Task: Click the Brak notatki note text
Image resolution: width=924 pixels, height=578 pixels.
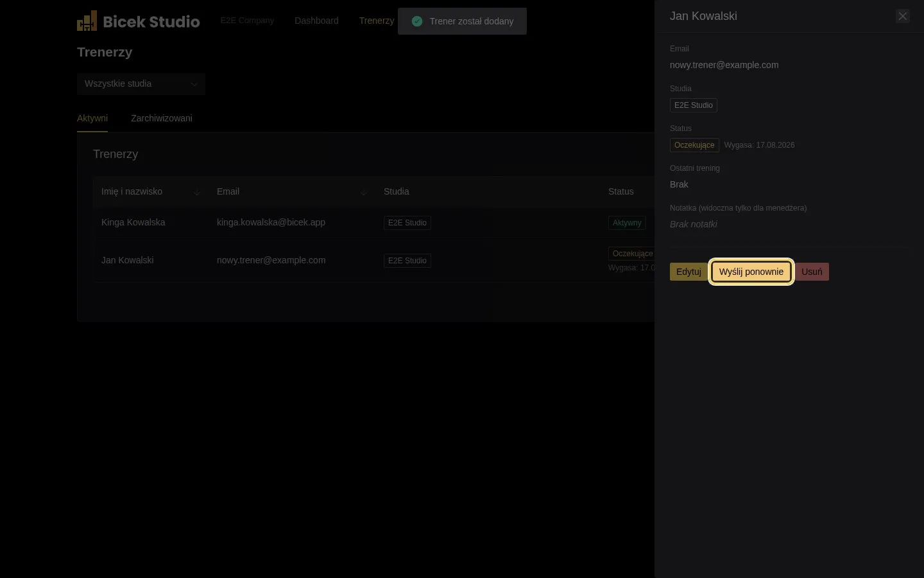Action: (x=694, y=224)
